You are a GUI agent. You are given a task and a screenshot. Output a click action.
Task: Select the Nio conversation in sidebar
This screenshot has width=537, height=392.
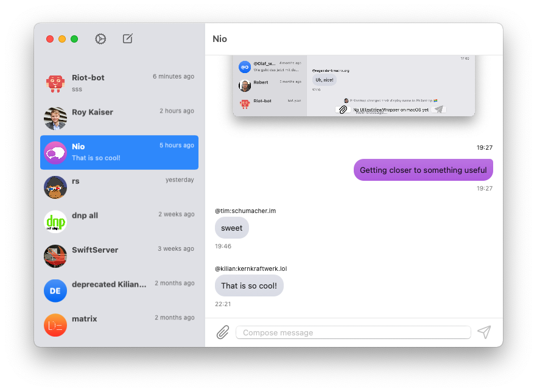119,152
